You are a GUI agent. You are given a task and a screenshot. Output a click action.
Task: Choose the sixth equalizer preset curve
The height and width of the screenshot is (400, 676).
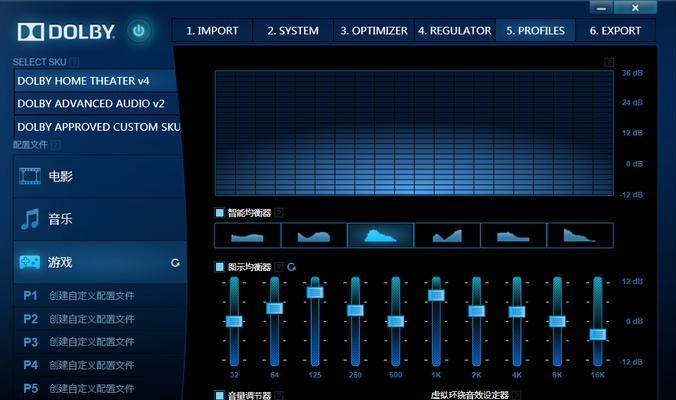pos(580,235)
